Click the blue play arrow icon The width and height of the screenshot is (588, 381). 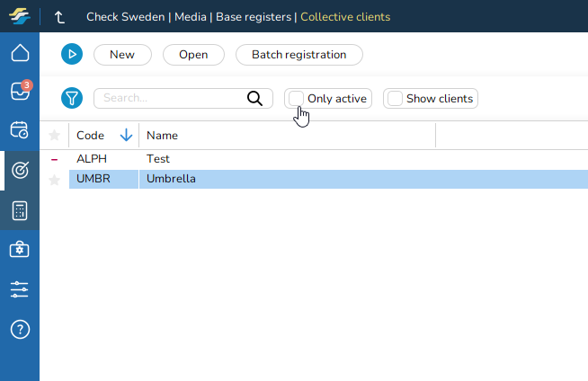(72, 55)
